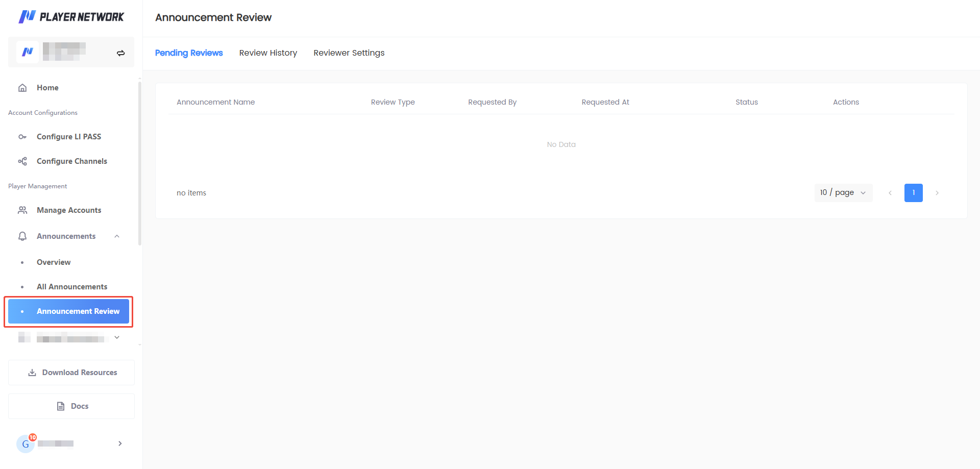This screenshot has height=469, width=980.
Task: Open the Reviewer Settings tab
Action: click(x=349, y=53)
